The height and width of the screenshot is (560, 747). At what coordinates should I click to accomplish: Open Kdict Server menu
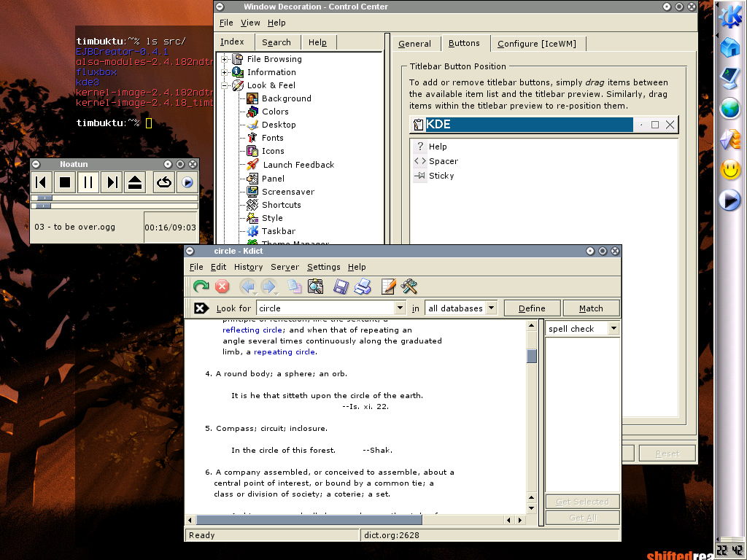click(x=285, y=267)
